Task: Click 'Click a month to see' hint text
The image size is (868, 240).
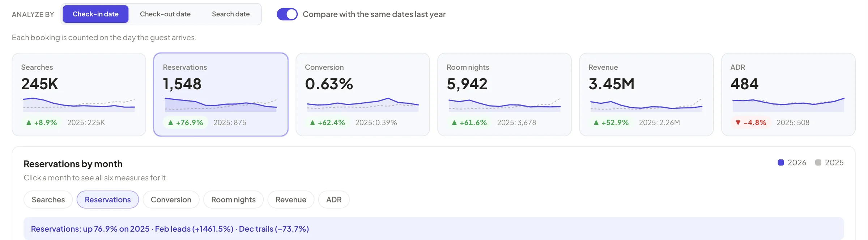Action: pos(95,178)
